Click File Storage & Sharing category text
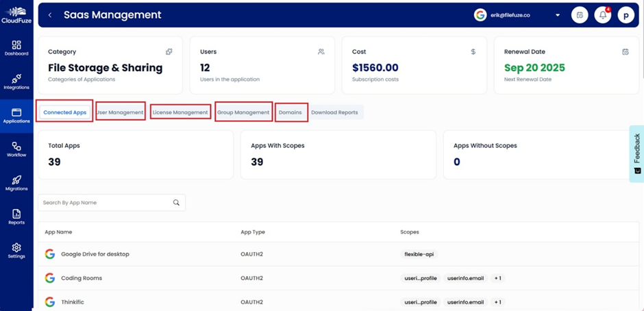The height and width of the screenshot is (311, 644). (105, 68)
